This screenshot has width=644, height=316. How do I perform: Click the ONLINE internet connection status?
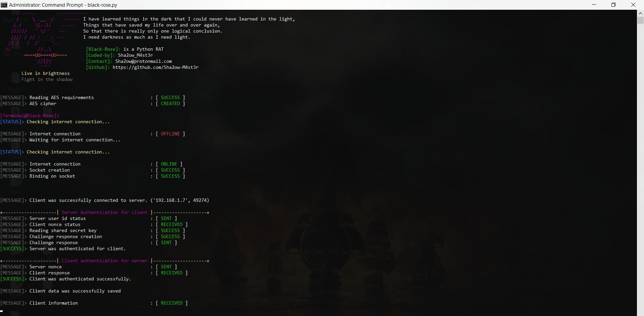tap(169, 164)
